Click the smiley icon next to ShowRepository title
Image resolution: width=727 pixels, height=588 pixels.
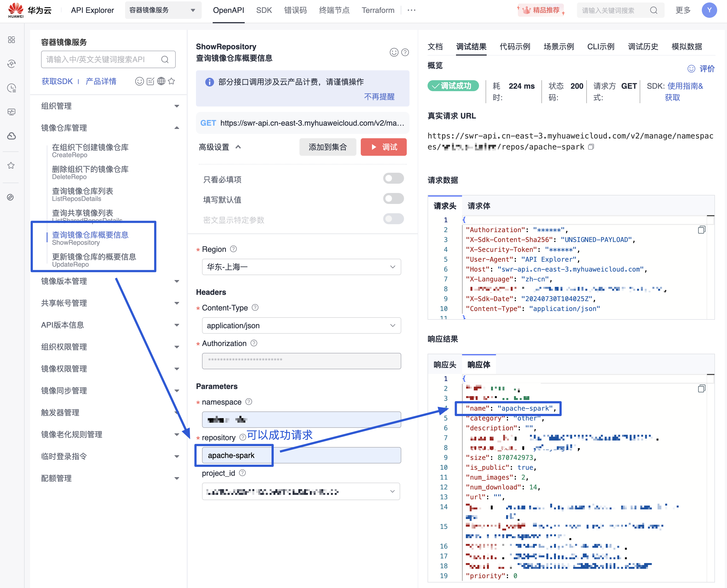394,53
